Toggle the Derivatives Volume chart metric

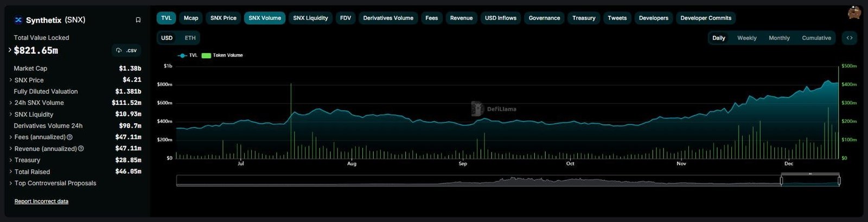(388, 18)
